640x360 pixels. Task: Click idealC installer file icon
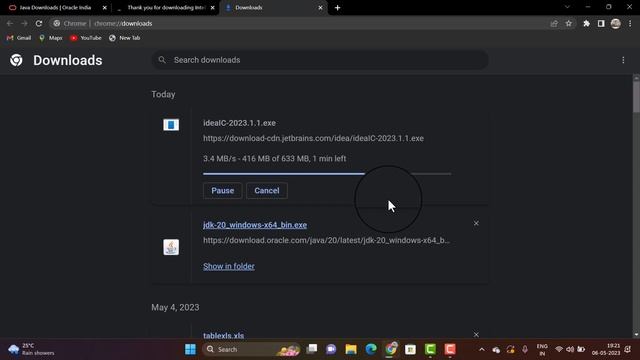click(171, 124)
